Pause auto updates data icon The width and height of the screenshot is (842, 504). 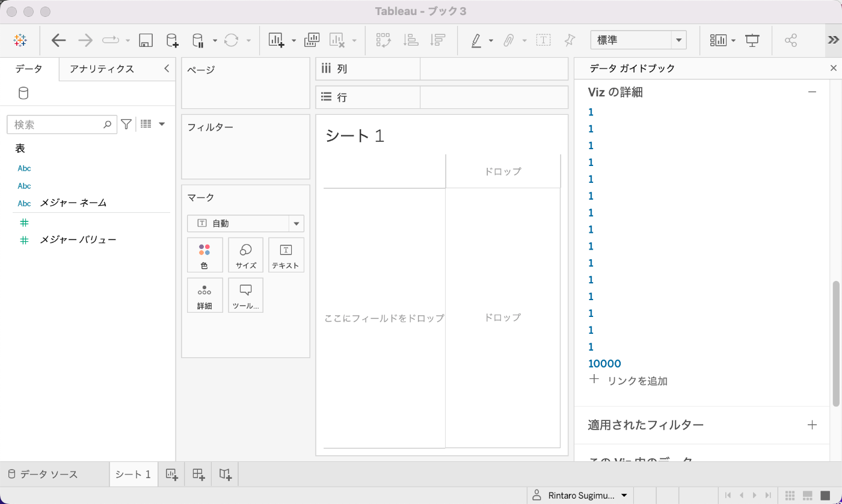point(198,40)
